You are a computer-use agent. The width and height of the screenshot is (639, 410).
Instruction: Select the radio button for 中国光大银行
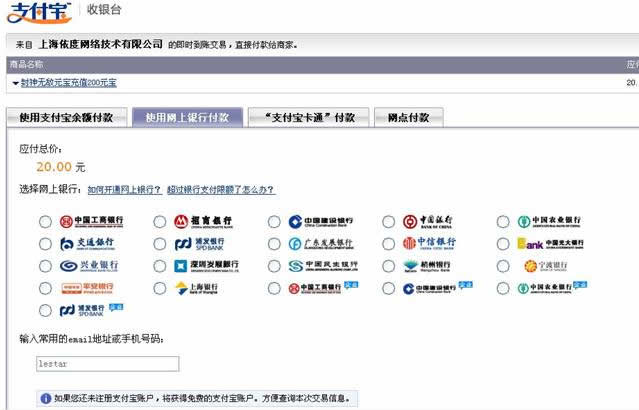[x=503, y=244]
